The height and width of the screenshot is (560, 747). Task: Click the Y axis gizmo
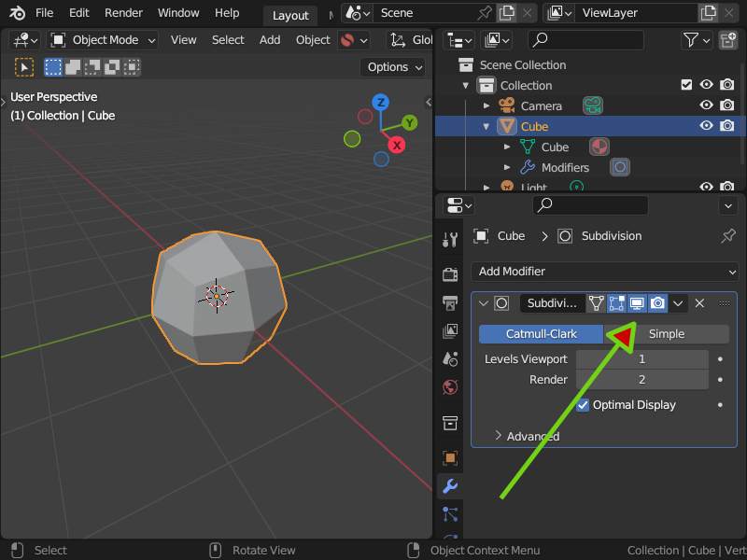(409, 123)
